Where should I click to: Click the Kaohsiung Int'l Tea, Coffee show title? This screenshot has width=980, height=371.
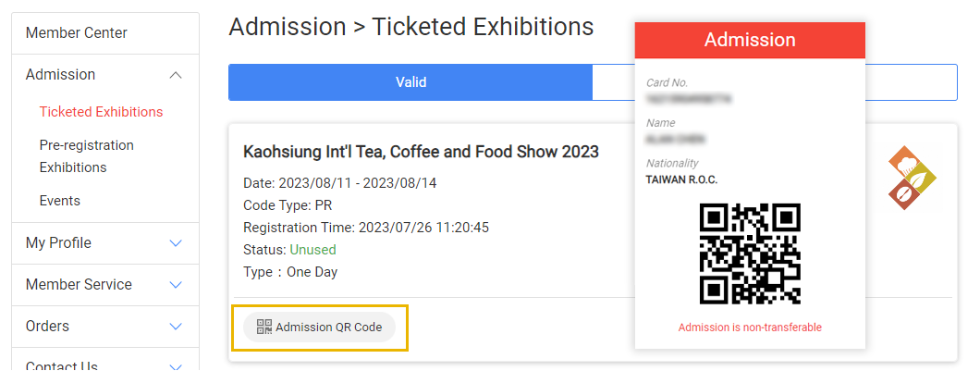[x=421, y=152]
